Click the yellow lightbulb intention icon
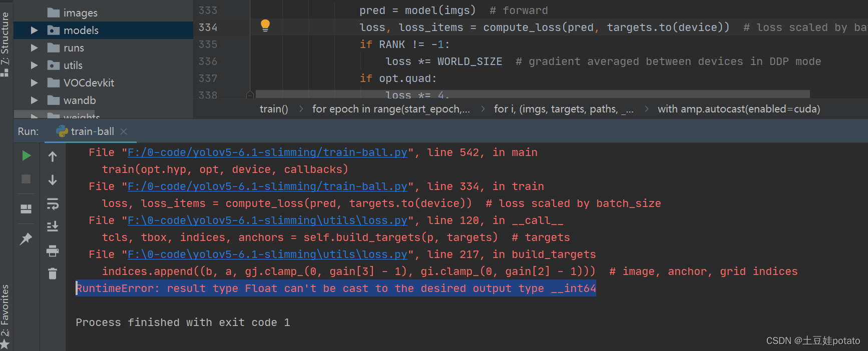The height and width of the screenshot is (351, 868). 265,25
